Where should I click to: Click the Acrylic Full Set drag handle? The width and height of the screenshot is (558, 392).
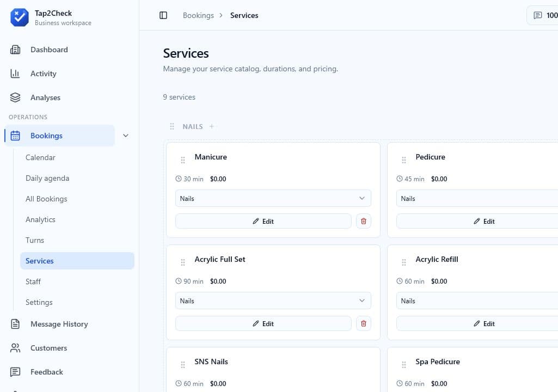(x=182, y=262)
